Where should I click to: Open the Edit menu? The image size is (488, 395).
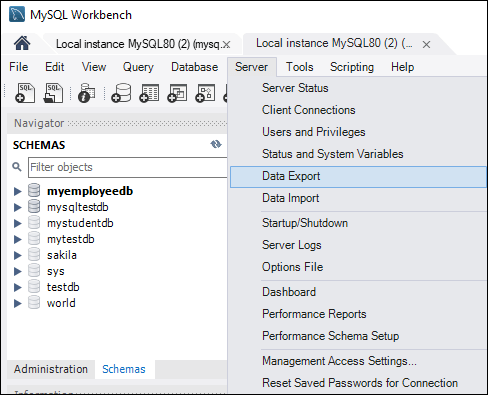[x=55, y=67]
